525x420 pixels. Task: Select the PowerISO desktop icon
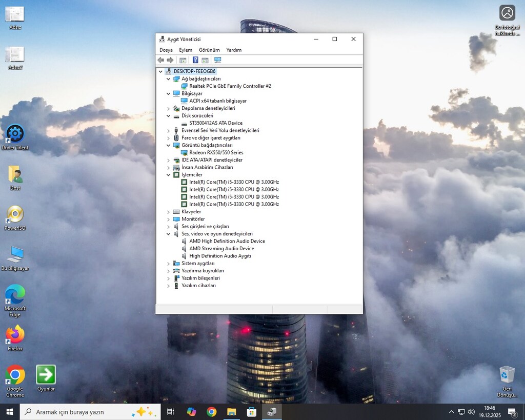coord(15,218)
